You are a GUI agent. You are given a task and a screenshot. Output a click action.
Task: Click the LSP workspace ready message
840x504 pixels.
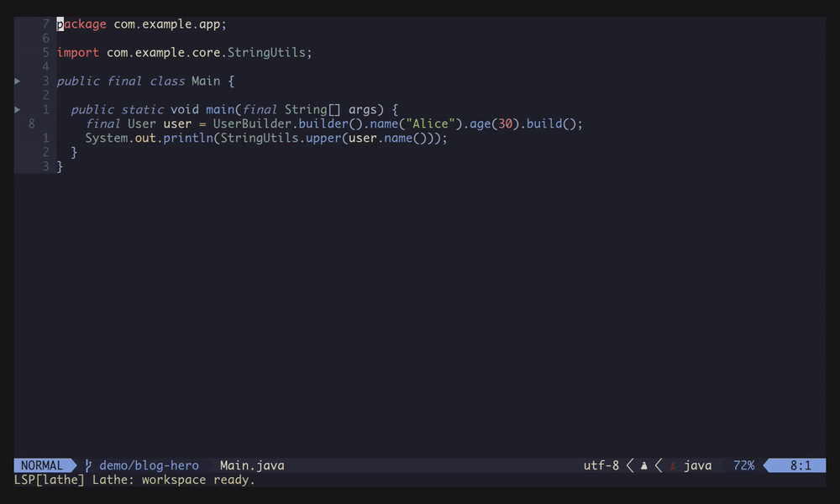(x=134, y=480)
